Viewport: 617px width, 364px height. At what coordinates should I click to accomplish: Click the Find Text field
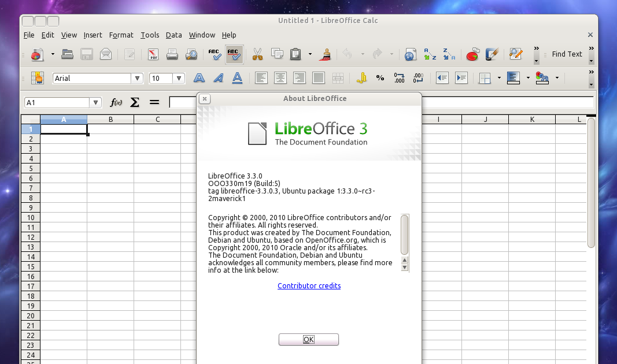click(567, 54)
